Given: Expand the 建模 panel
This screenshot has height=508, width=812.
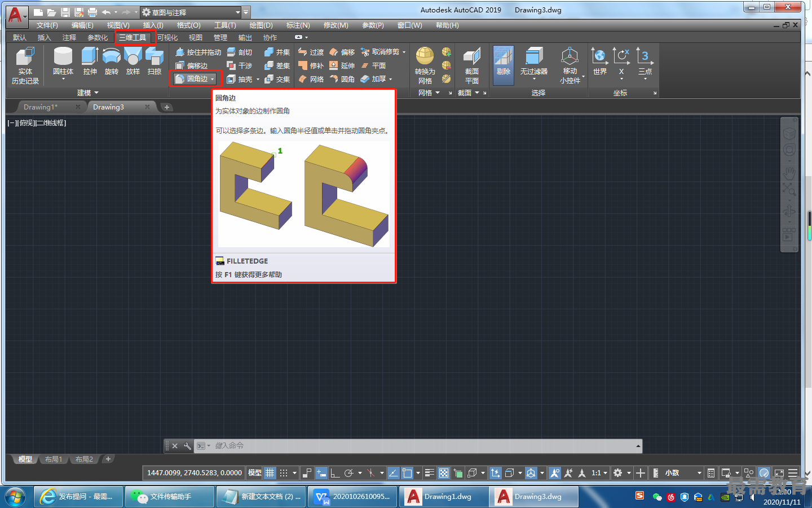Looking at the screenshot, I should (x=88, y=93).
